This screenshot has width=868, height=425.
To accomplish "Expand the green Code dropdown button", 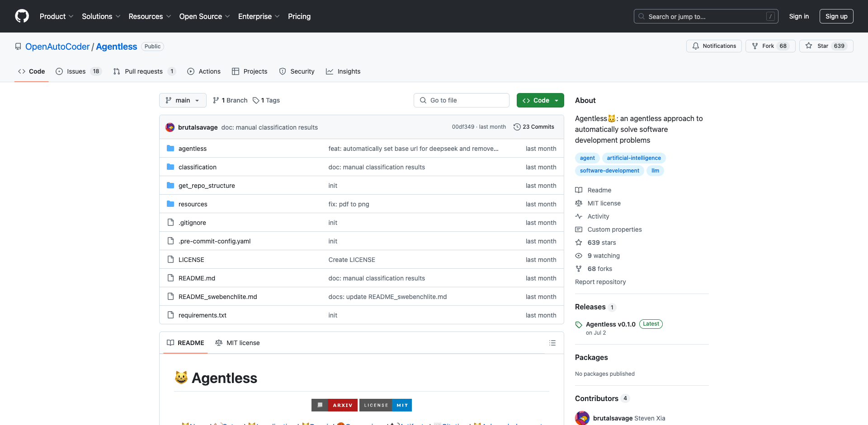I will (540, 100).
